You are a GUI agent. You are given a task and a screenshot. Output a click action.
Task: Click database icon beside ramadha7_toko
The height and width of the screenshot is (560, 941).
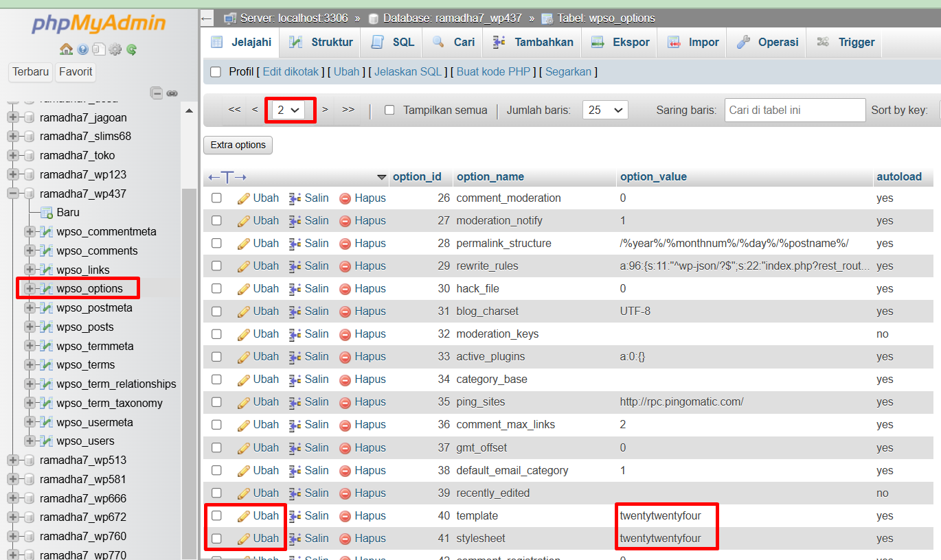click(29, 156)
